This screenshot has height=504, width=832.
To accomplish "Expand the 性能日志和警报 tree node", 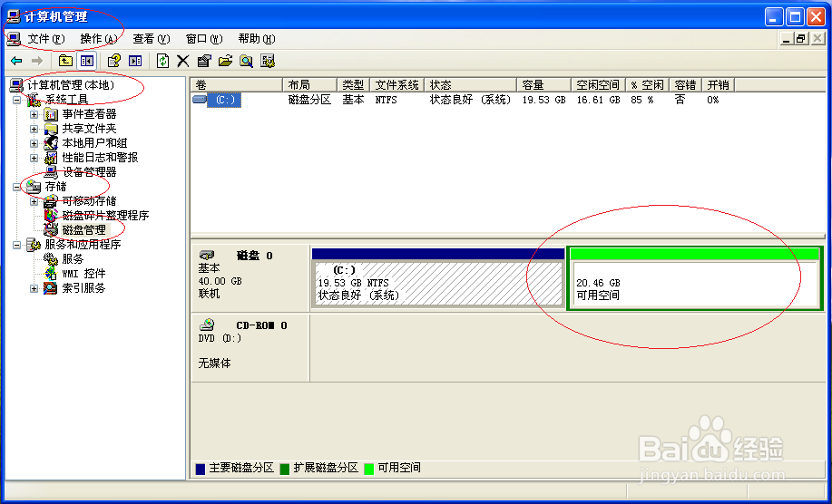I will click(34, 158).
